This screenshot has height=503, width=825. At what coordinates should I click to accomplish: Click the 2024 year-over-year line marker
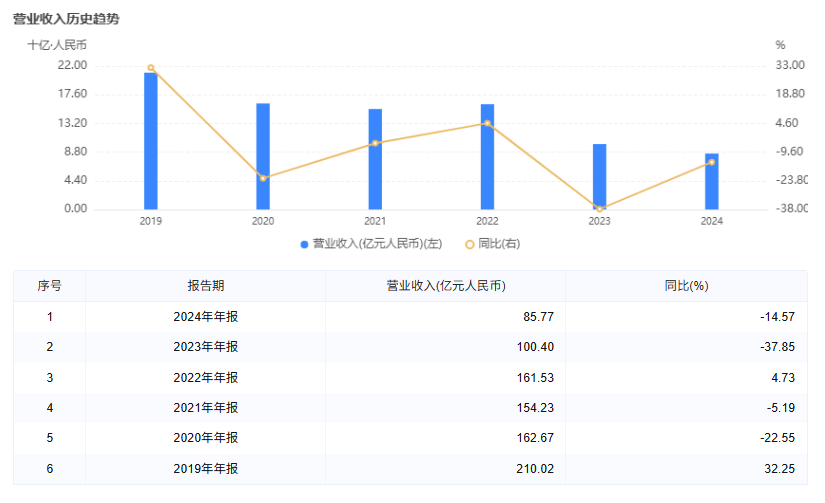click(x=712, y=163)
